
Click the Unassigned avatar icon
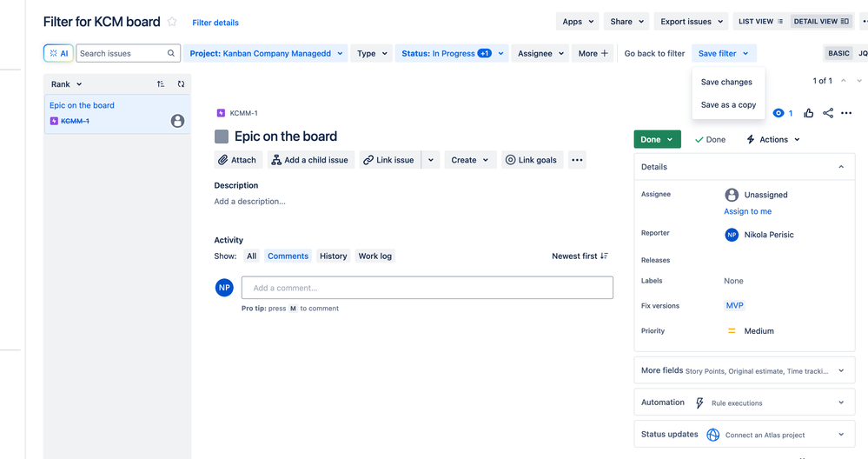pyautogui.click(x=732, y=195)
